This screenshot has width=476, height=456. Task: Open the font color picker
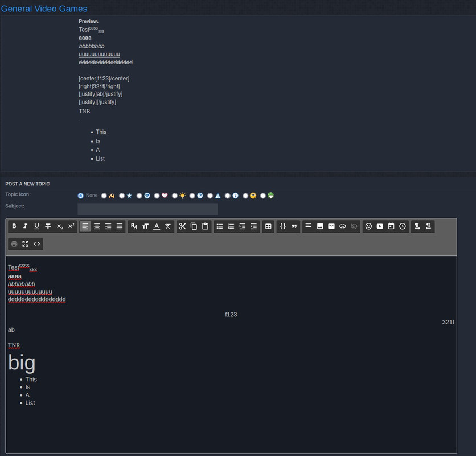coord(157,226)
